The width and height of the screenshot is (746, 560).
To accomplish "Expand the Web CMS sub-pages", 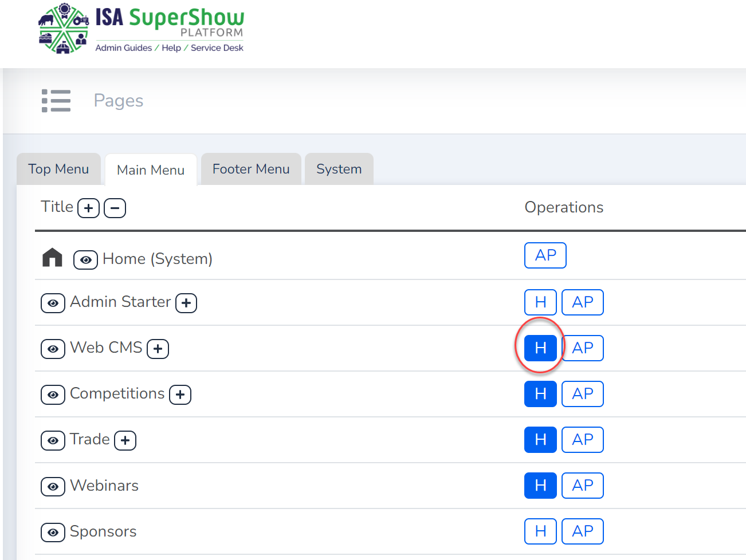I will (x=158, y=349).
